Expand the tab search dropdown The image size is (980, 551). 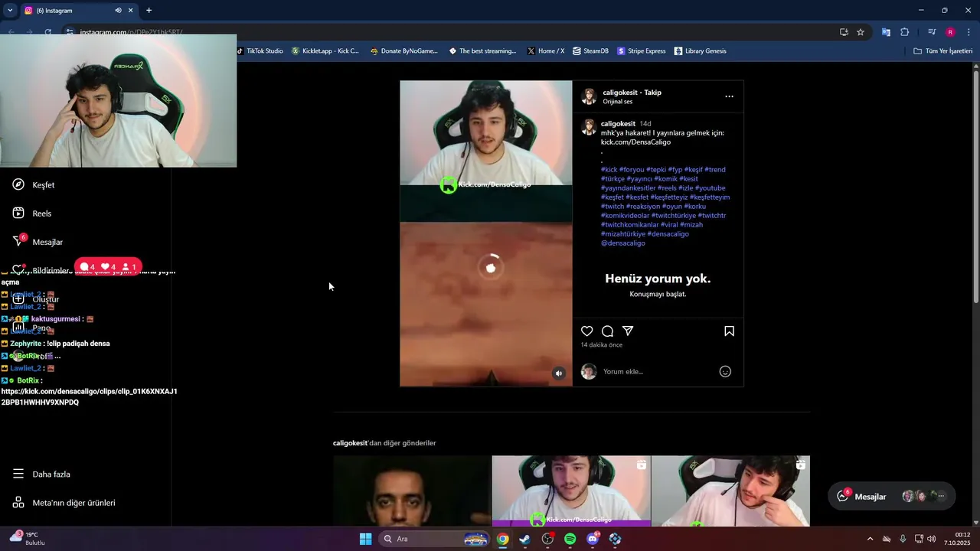click(10, 11)
